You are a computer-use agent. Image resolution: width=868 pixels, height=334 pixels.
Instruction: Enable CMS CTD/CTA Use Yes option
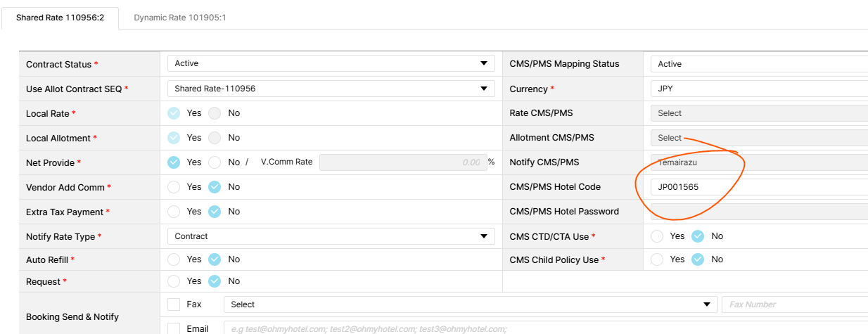tap(658, 236)
